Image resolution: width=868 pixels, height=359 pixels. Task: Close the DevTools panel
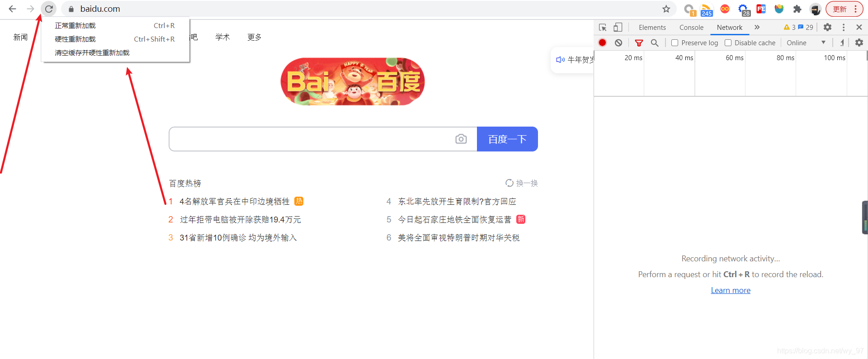(x=859, y=28)
